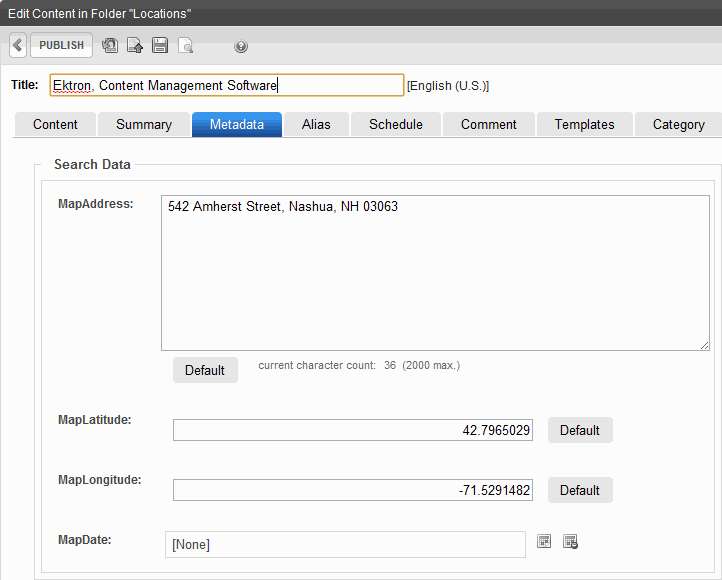Open the Category tab

point(679,124)
